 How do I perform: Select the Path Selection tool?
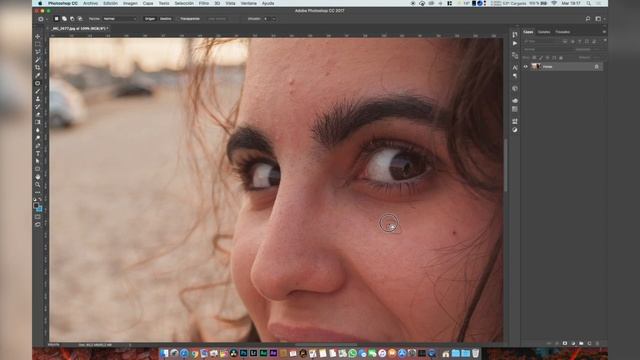click(x=38, y=161)
